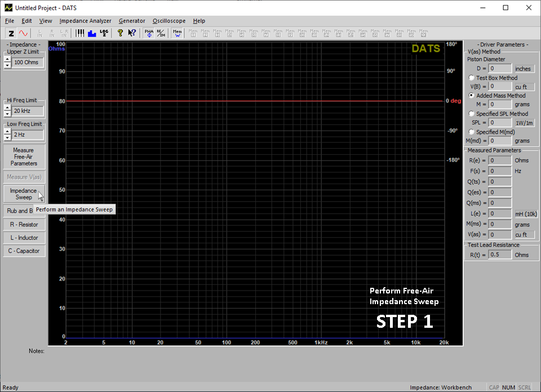This screenshot has width=541, height=392.
Task: Decrease Low Freq Limit with down arrow
Action: [x=7, y=137]
